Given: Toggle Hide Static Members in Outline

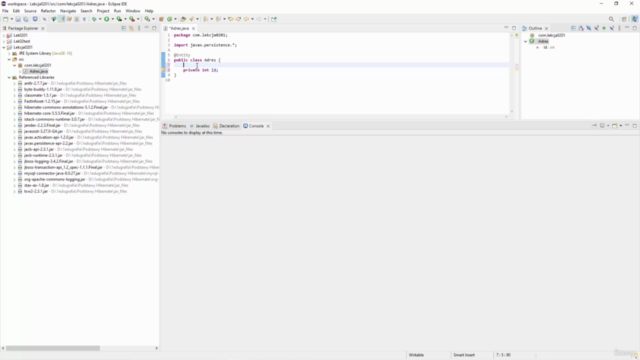Looking at the screenshot, I should pyautogui.click(x=596, y=28).
